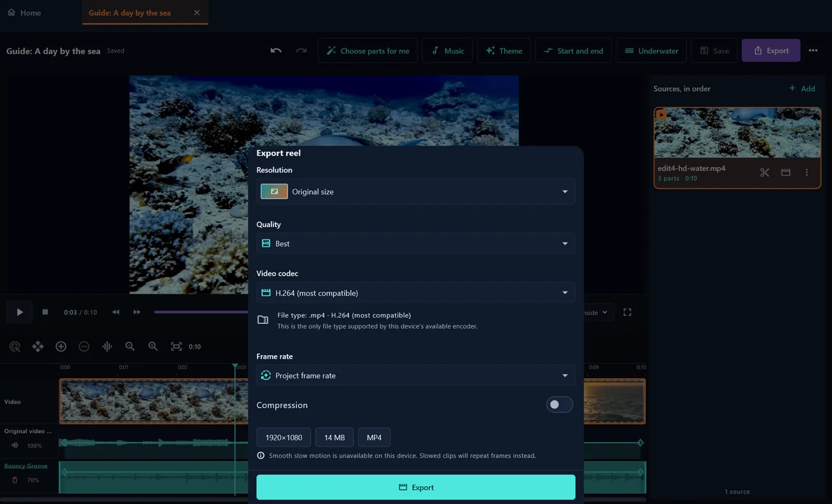Select the last sunset clip on the timeline

click(x=614, y=401)
